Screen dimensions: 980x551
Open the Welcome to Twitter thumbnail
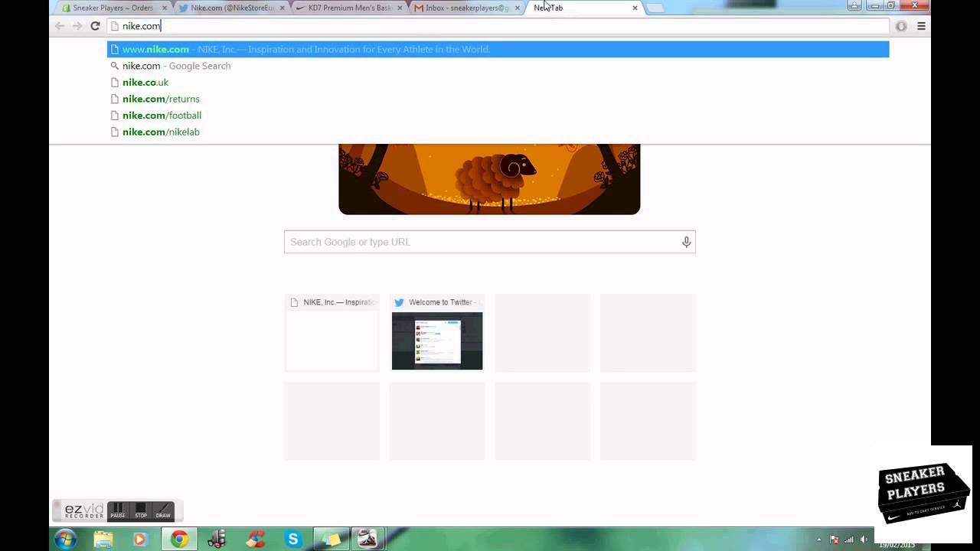437,333
